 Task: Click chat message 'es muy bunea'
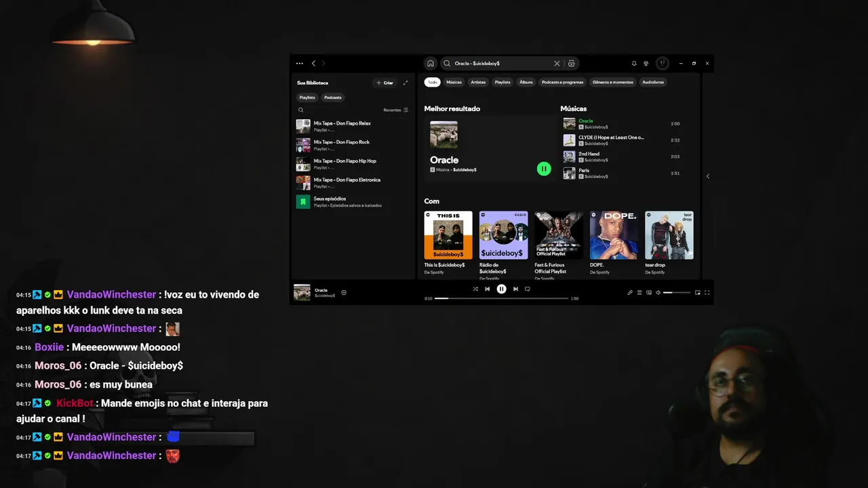point(121,384)
